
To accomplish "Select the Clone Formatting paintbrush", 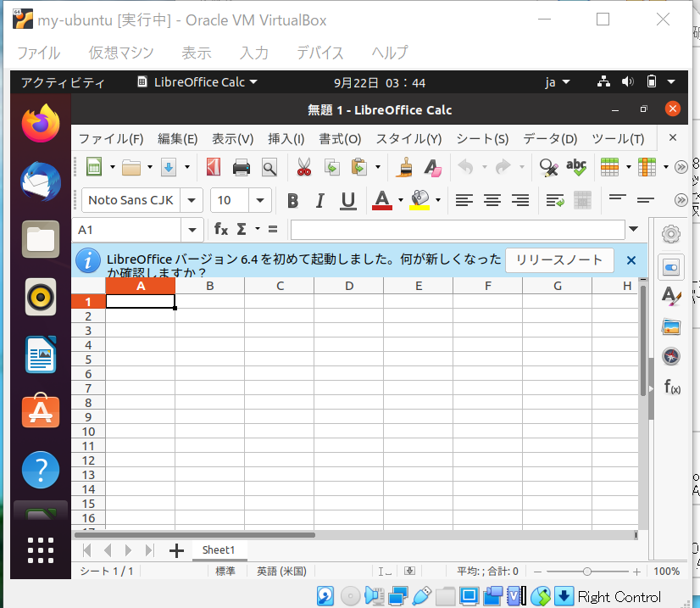I will pos(404,168).
